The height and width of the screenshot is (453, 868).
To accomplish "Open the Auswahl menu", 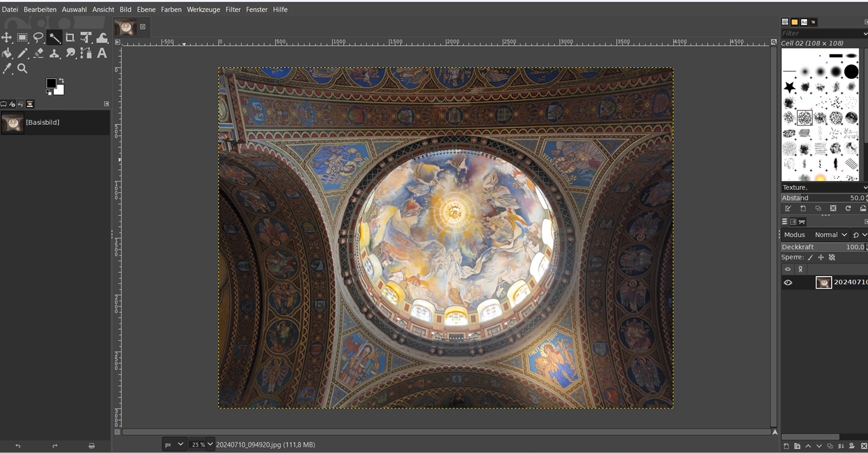I will pyautogui.click(x=74, y=9).
